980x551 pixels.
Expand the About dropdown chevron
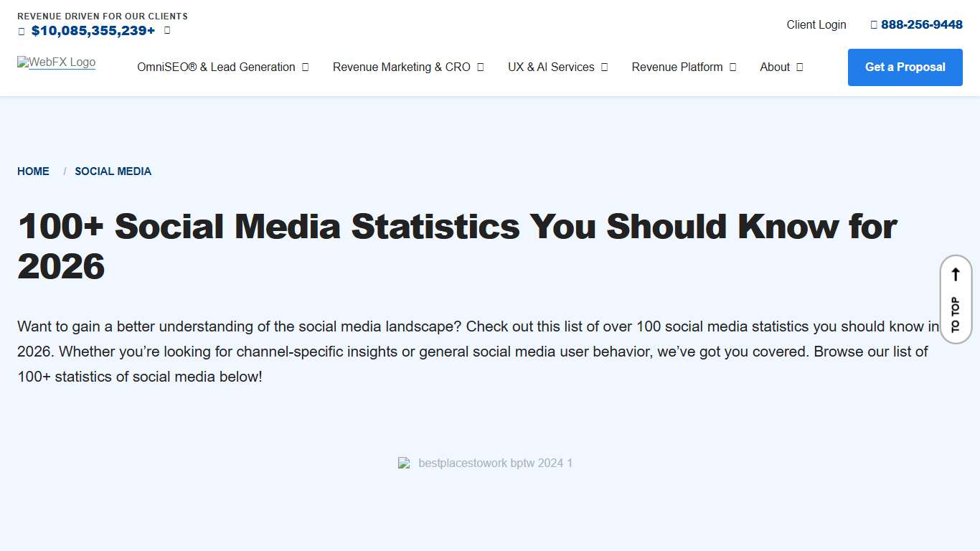point(800,67)
